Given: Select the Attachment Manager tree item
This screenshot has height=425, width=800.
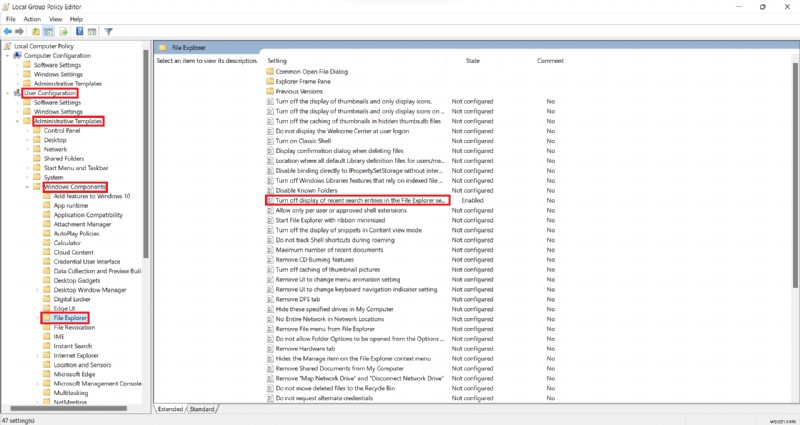Looking at the screenshot, I should click(82, 224).
